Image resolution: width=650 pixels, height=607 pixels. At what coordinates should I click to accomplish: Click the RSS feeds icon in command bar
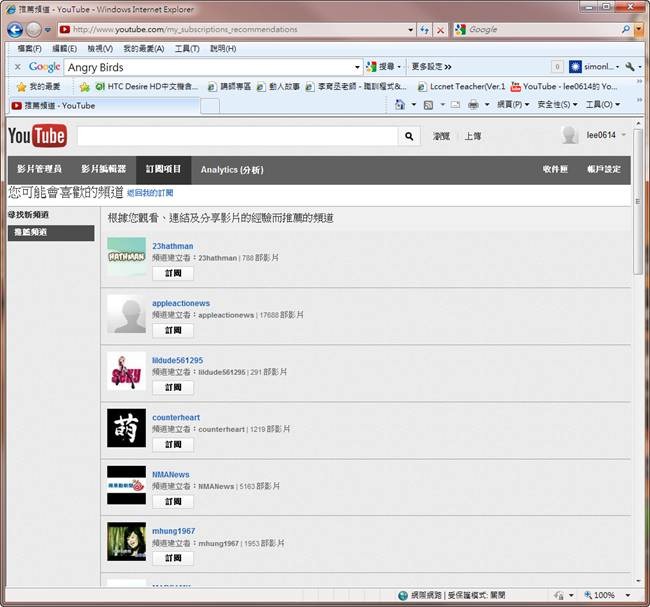tap(428, 105)
